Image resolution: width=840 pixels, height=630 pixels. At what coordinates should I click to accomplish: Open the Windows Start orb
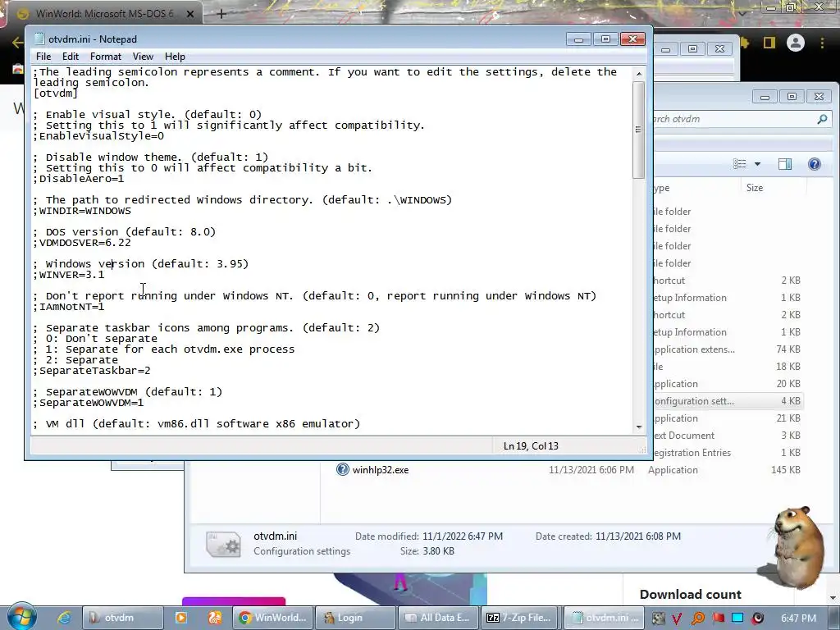22,617
